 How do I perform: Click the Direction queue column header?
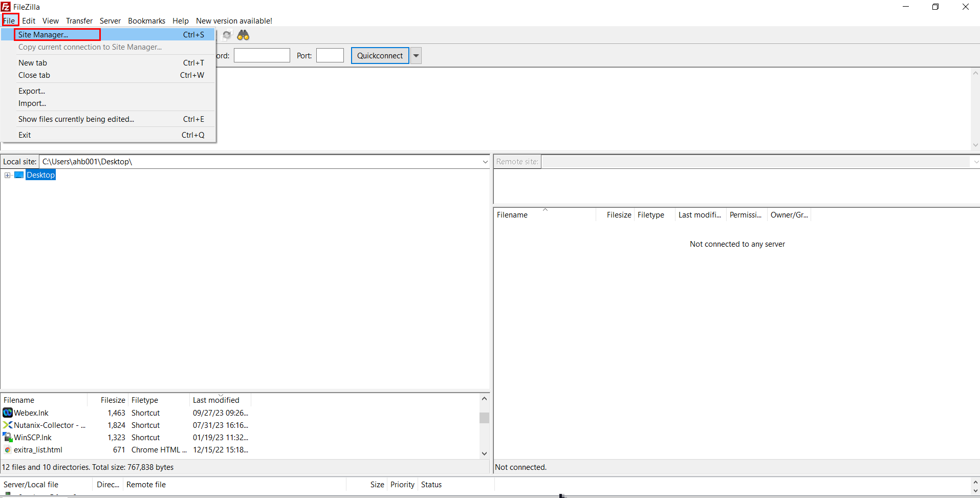pos(108,484)
